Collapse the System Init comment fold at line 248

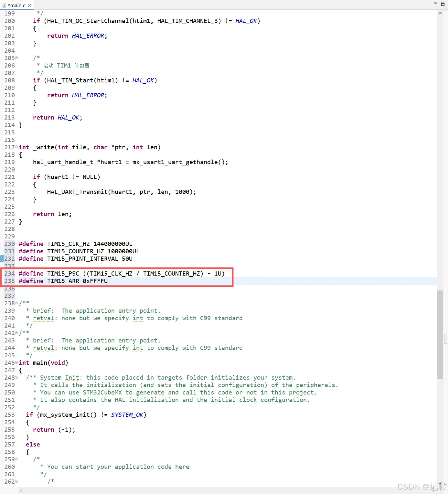pos(16,377)
